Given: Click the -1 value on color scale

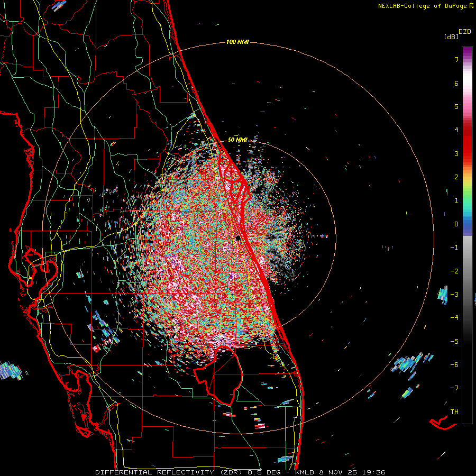Looking at the screenshot, I should pyautogui.click(x=454, y=248).
